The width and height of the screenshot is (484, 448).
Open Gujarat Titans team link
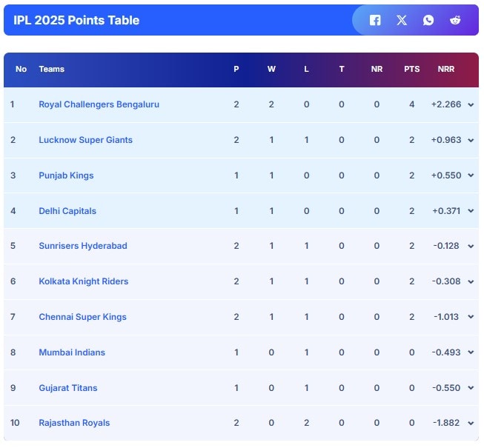coord(68,387)
